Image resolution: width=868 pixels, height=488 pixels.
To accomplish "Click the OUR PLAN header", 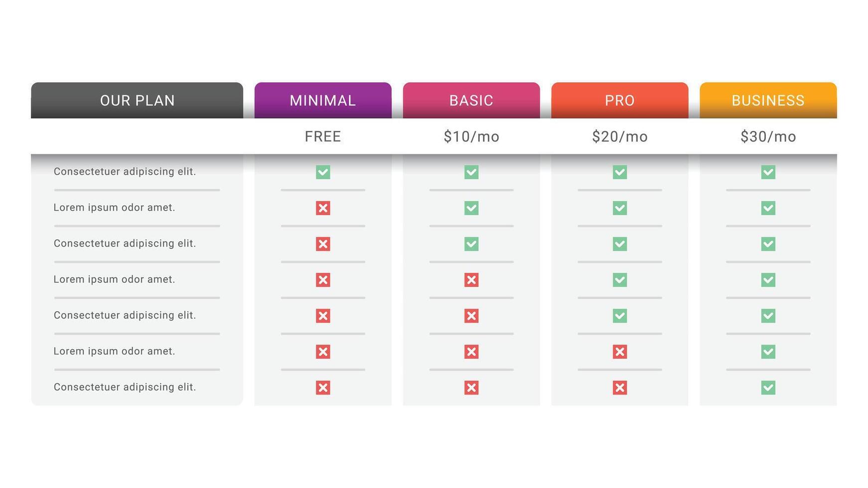I will pos(137,100).
